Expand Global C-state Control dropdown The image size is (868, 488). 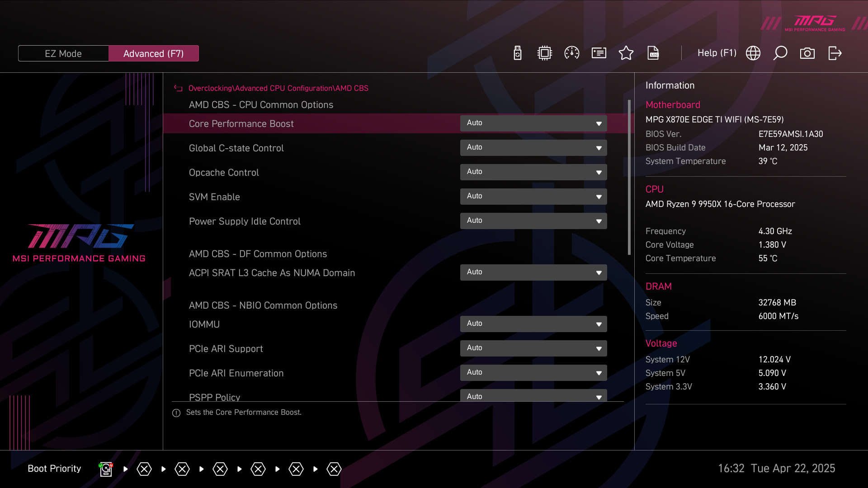533,148
